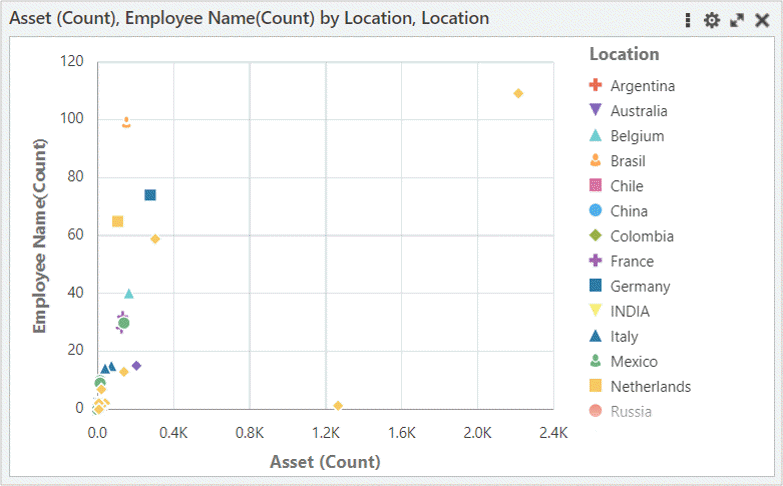Click the 80 y-axis label
This screenshot has width=783, height=486.
(x=75, y=176)
